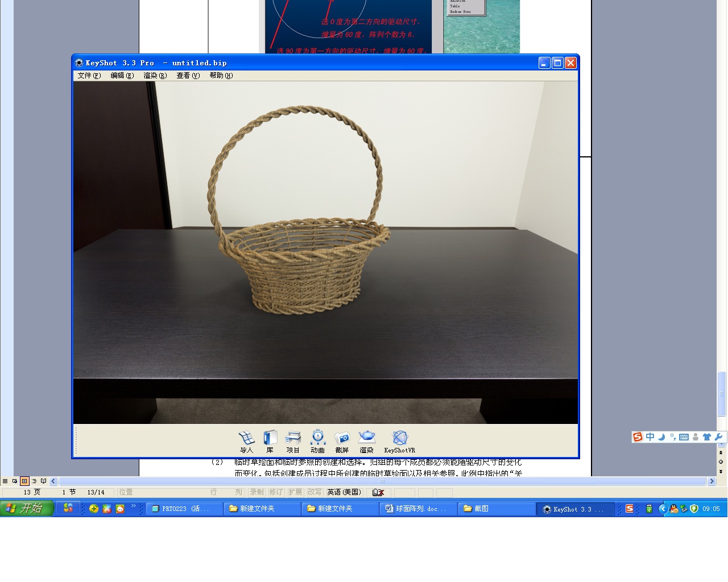This screenshot has height=582, width=728.
Task: Expand quick launch overflow chevron in taskbar
Action: click(x=134, y=506)
